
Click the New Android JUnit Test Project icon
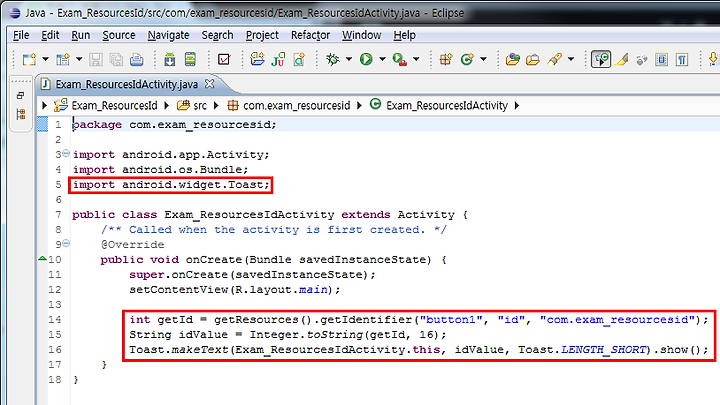click(278, 59)
